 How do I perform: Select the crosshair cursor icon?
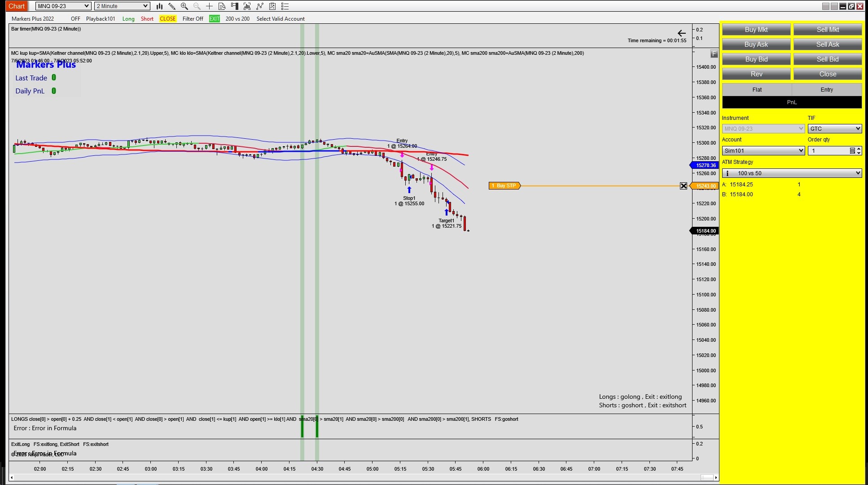[209, 6]
